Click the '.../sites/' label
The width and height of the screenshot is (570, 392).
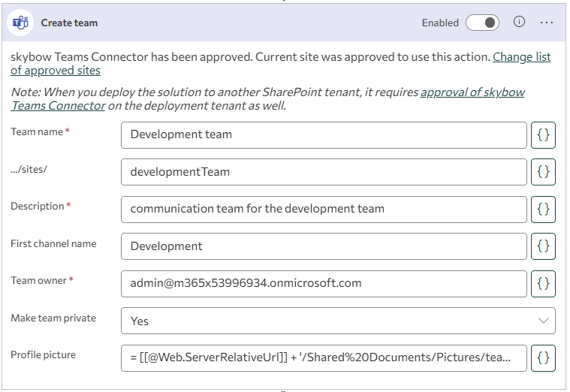click(29, 170)
